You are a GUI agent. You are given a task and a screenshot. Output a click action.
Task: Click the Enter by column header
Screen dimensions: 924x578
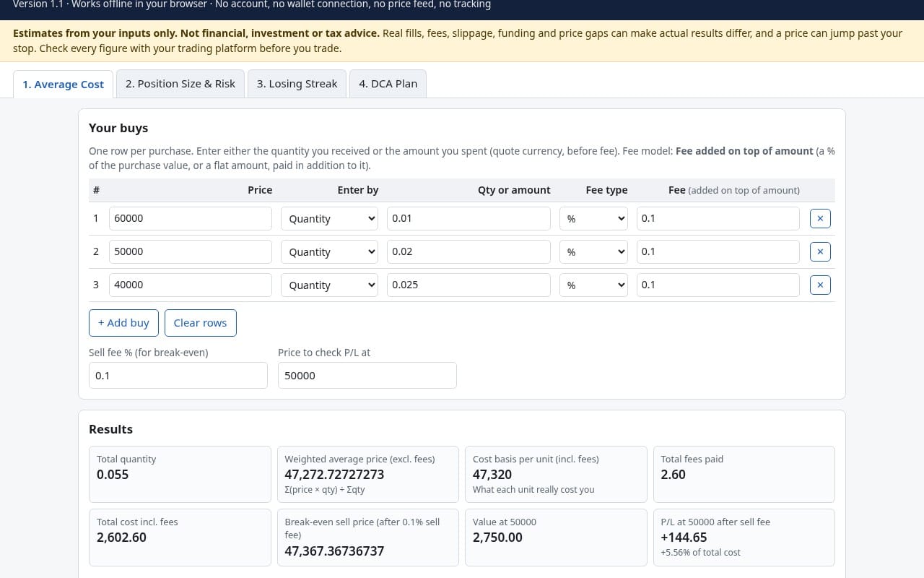(358, 190)
